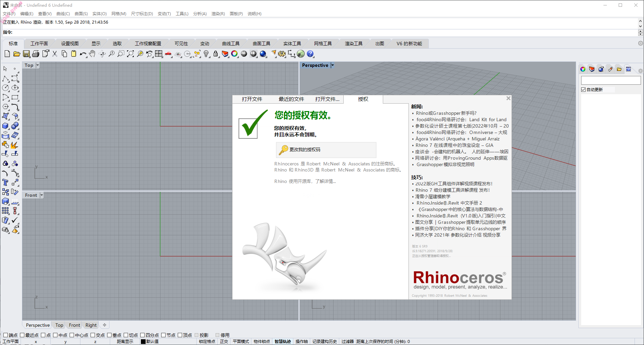The width and height of the screenshot is (644, 345).
Task: Click the 了解详情... link
Action: (x=325, y=181)
